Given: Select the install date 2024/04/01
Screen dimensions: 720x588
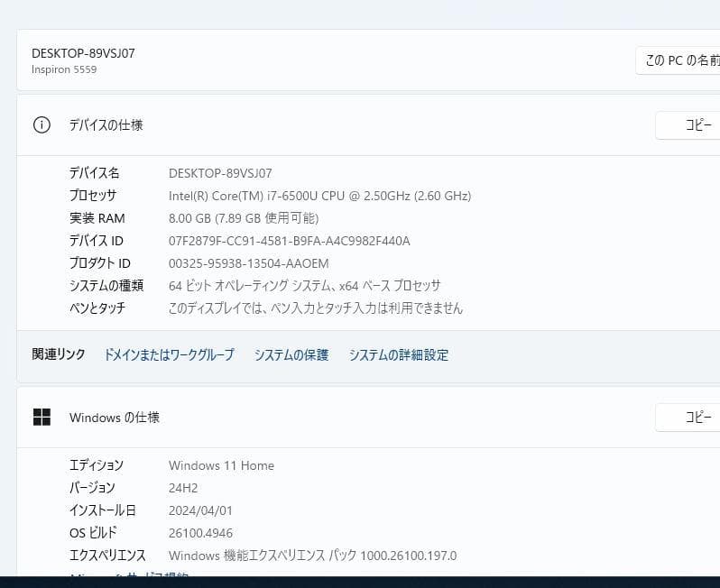Looking at the screenshot, I should tap(200, 510).
